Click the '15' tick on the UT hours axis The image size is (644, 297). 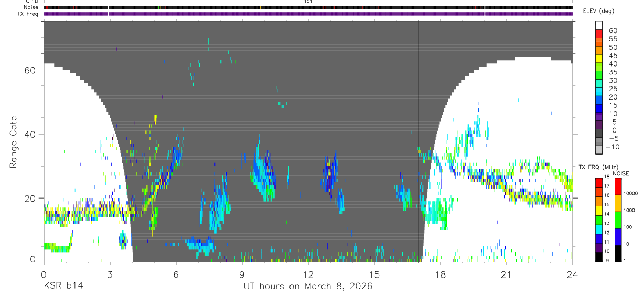[374, 274]
